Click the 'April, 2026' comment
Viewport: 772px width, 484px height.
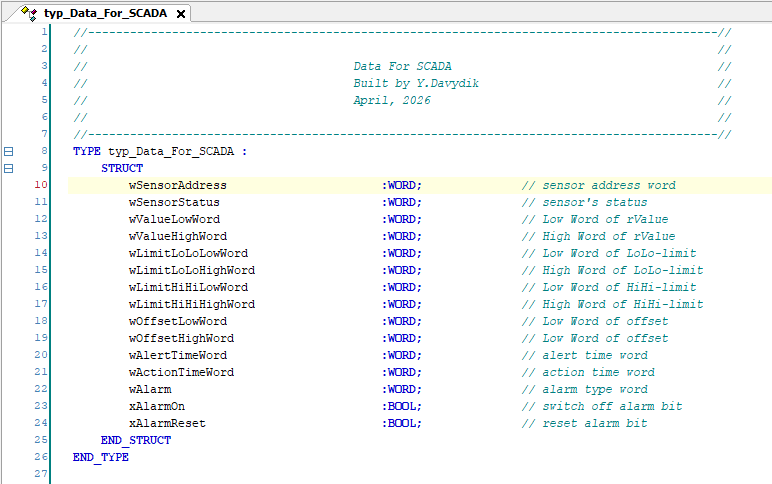[392, 100]
